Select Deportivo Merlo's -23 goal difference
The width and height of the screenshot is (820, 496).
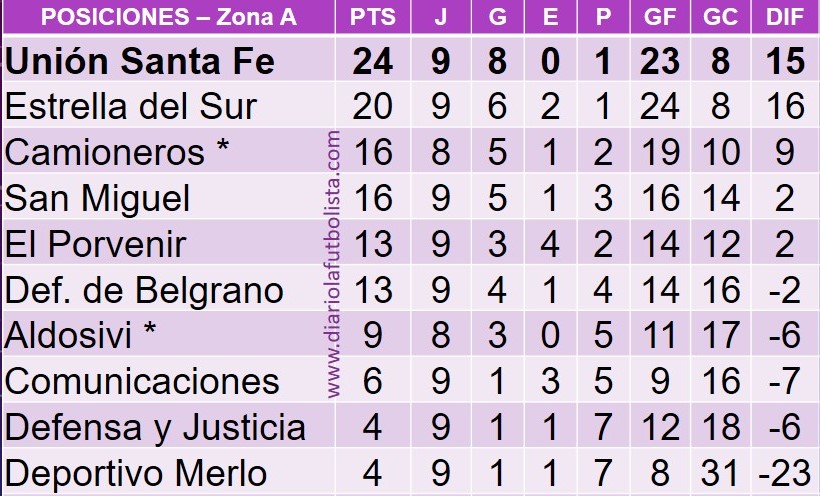point(784,474)
